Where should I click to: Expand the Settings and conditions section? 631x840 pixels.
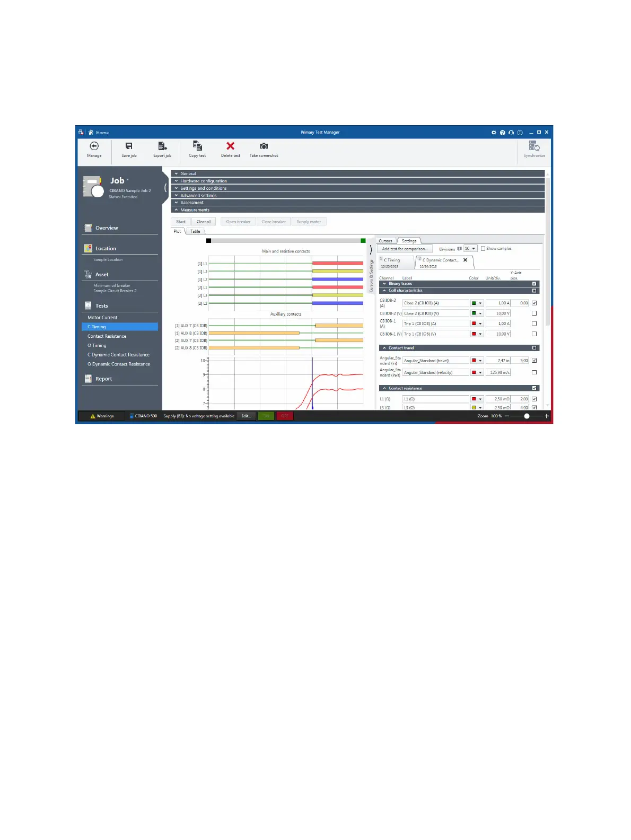click(x=358, y=188)
